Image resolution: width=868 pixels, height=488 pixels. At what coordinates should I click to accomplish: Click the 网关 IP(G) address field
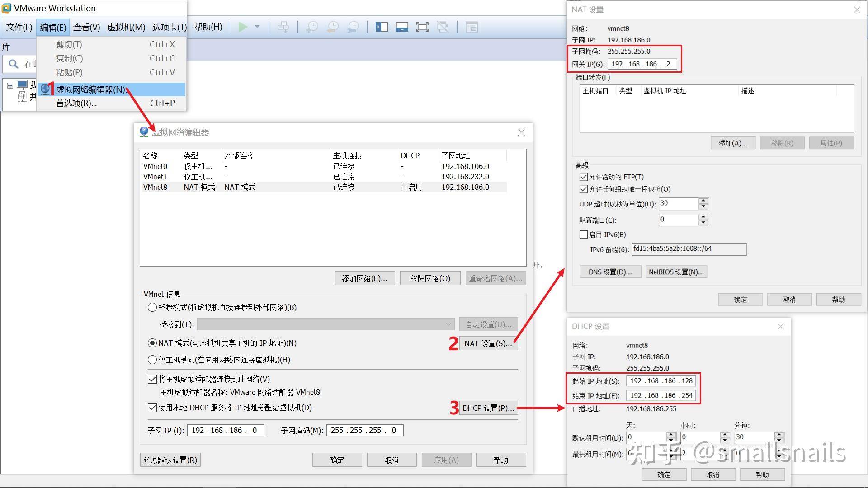point(642,64)
